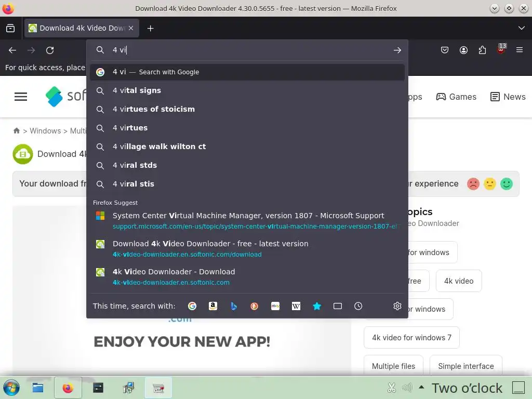
Task: Click the uBlock extension icon with badge 13
Action: [x=501, y=49]
